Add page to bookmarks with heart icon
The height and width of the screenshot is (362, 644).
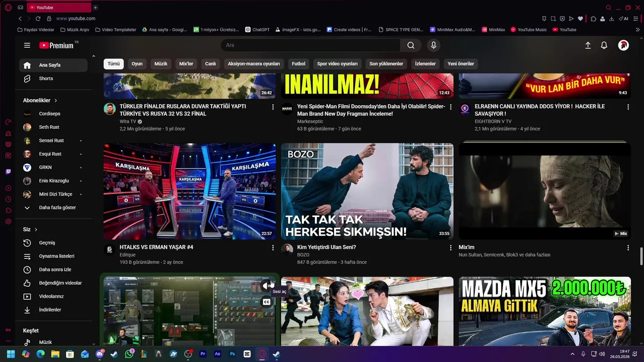[x=580, y=19]
